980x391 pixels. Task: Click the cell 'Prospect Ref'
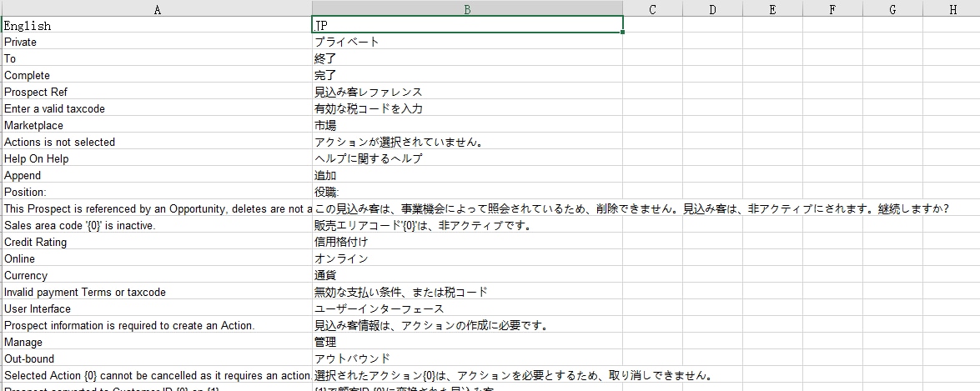tap(157, 92)
